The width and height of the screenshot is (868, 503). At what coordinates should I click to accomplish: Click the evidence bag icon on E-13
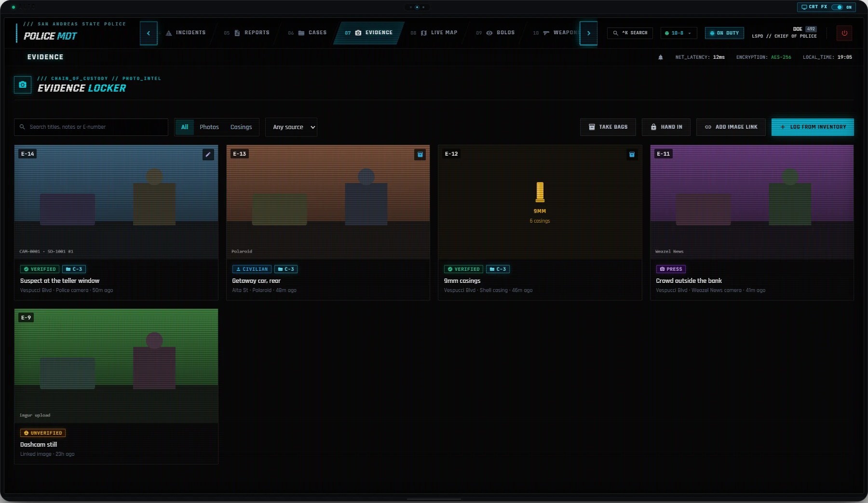pyautogui.click(x=420, y=155)
